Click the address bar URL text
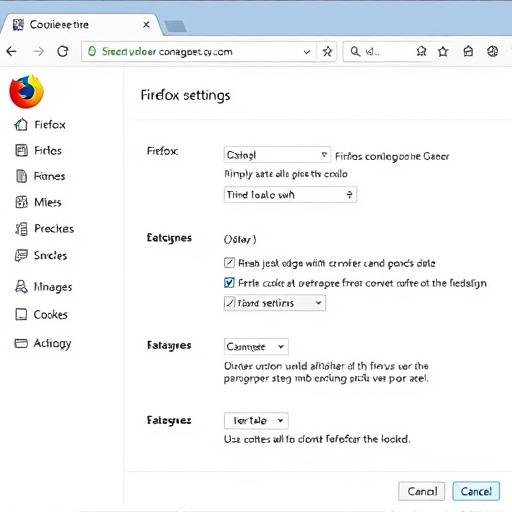The height and width of the screenshot is (512, 512). click(167, 52)
